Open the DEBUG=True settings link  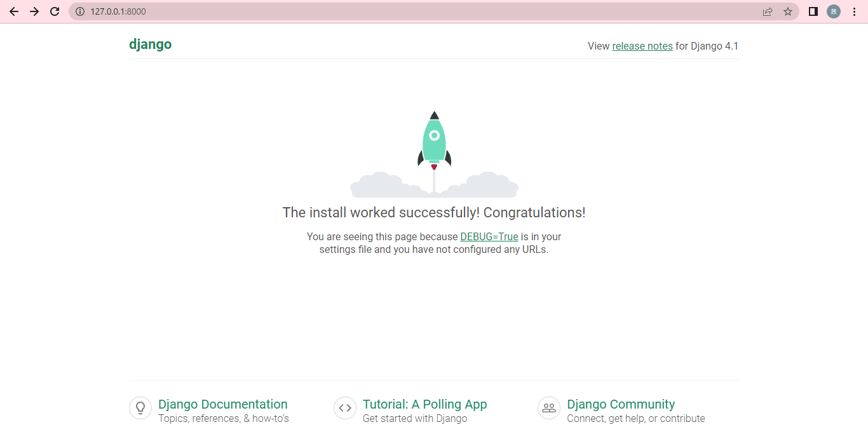(x=489, y=236)
